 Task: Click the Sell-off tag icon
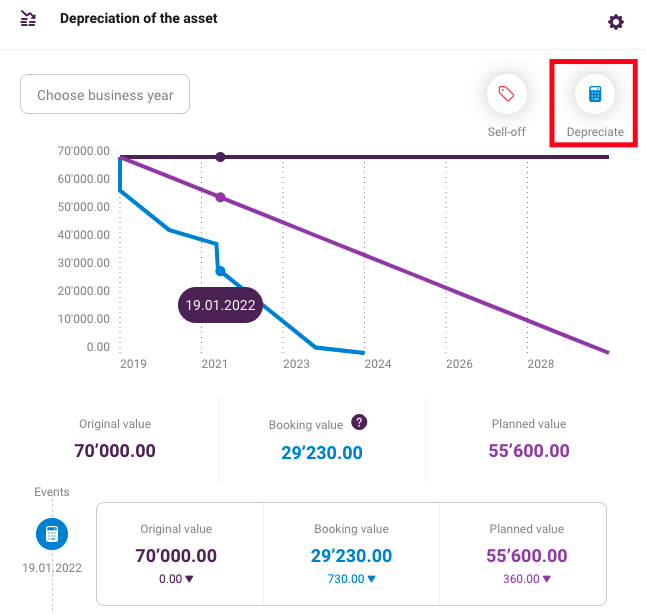506,94
